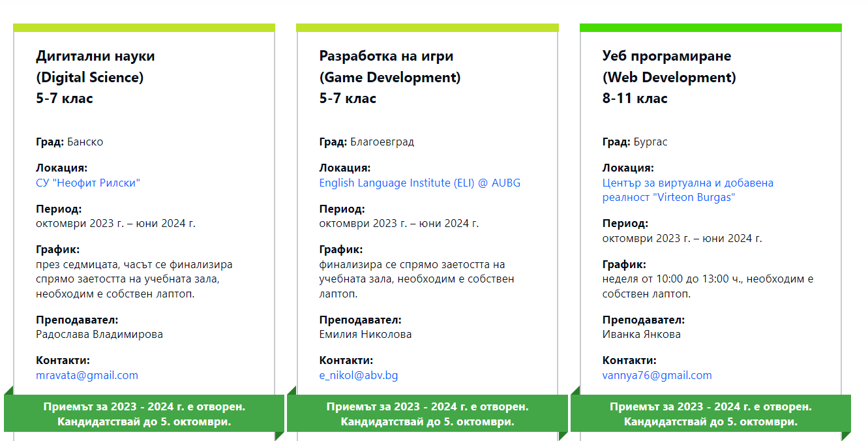Click the vannya76@gmail.com contact email
The image size is (868, 441).
(x=657, y=375)
